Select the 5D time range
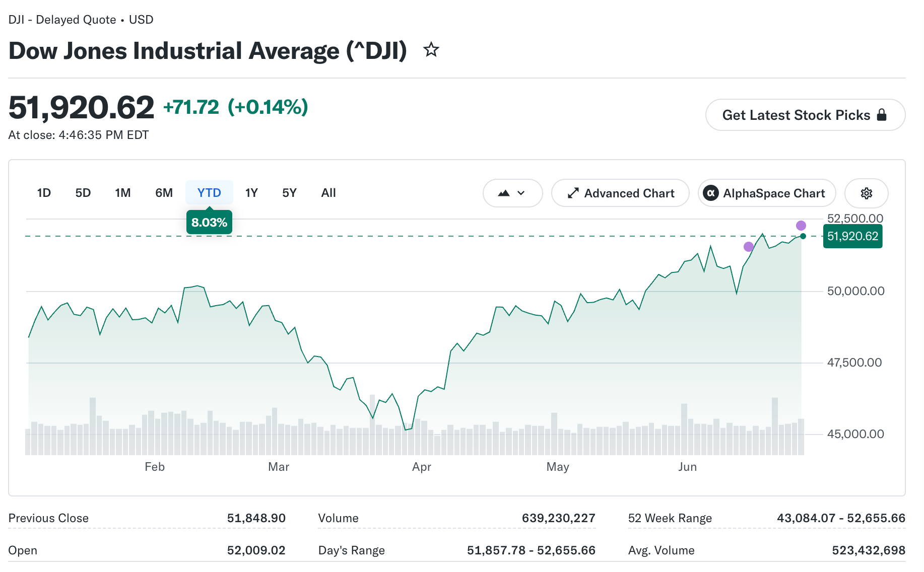This screenshot has width=924, height=572. 83,193
